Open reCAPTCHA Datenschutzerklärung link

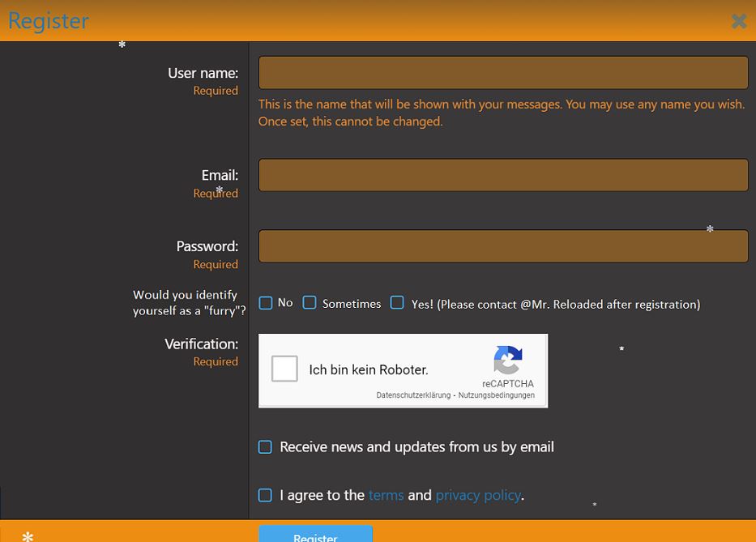point(413,395)
